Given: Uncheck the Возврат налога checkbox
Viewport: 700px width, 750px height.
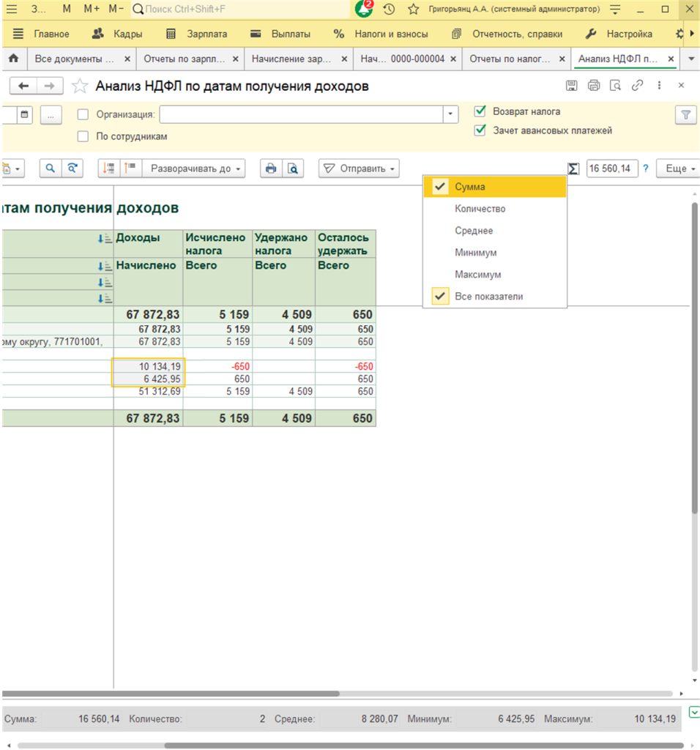Looking at the screenshot, I should 480,111.
